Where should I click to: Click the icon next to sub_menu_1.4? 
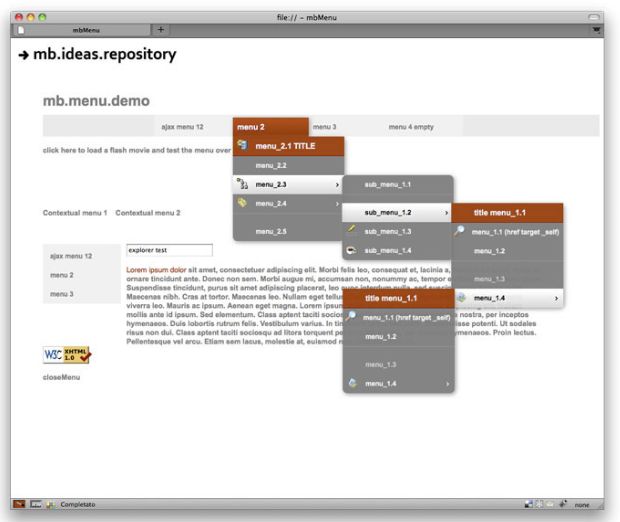click(352, 249)
